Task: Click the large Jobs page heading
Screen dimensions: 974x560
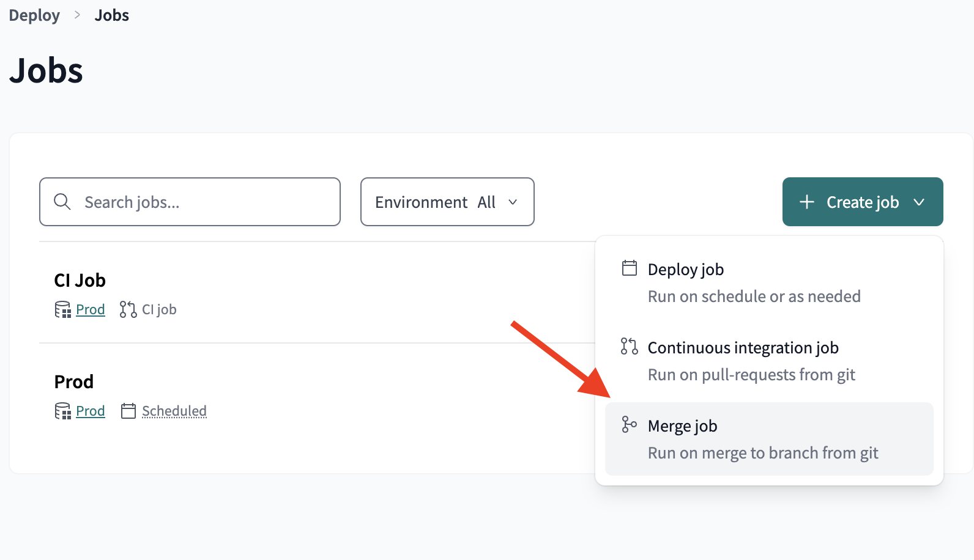Action: click(x=46, y=70)
